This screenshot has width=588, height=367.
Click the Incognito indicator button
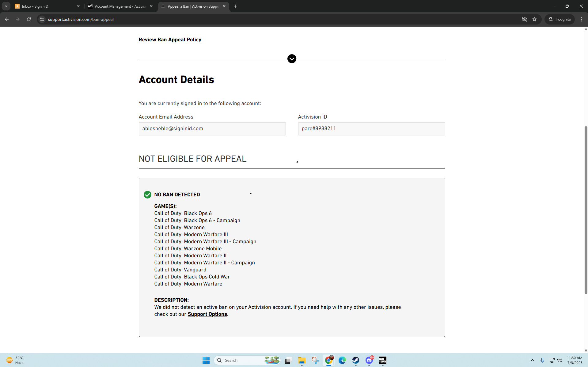pyautogui.click(x=560, y=19)
